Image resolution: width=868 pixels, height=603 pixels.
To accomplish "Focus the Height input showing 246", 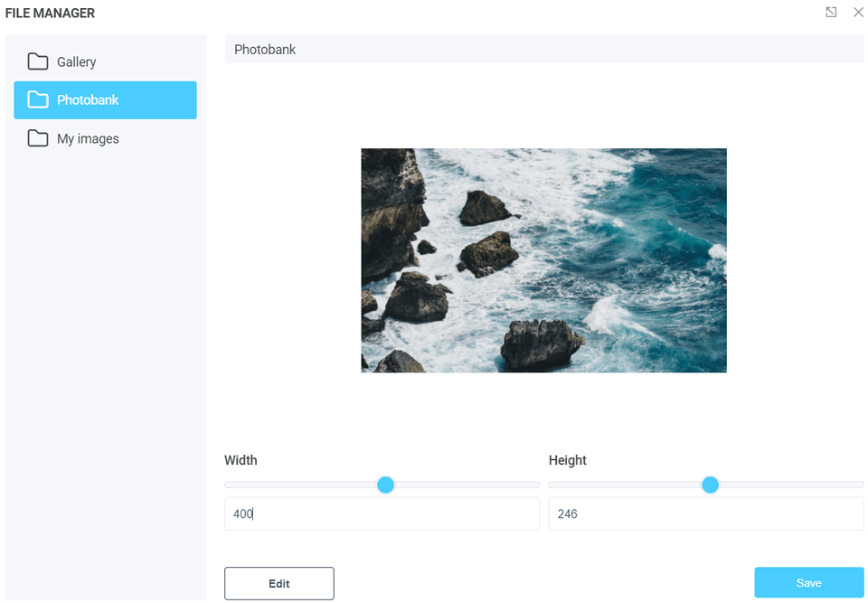I will 705,513.
